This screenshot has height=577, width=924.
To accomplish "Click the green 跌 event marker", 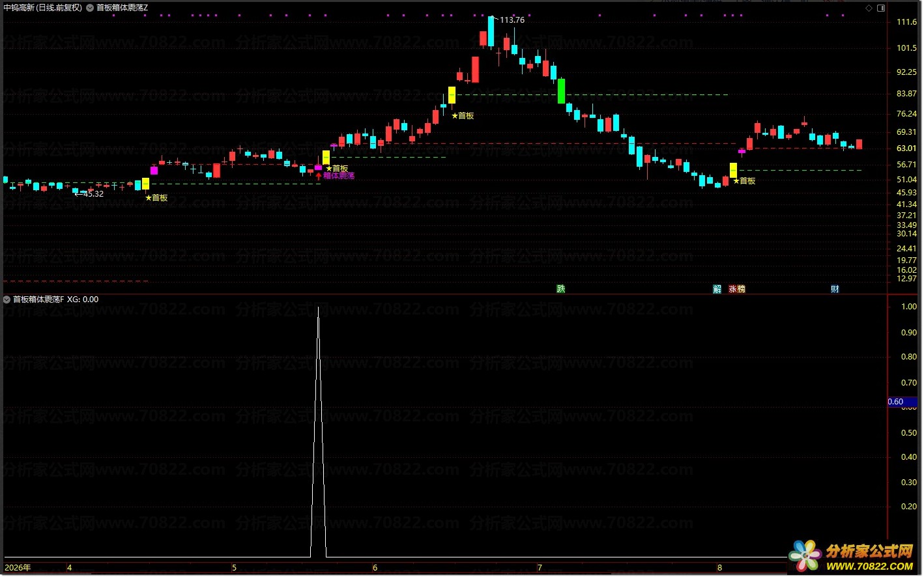I will pos(560,289).
